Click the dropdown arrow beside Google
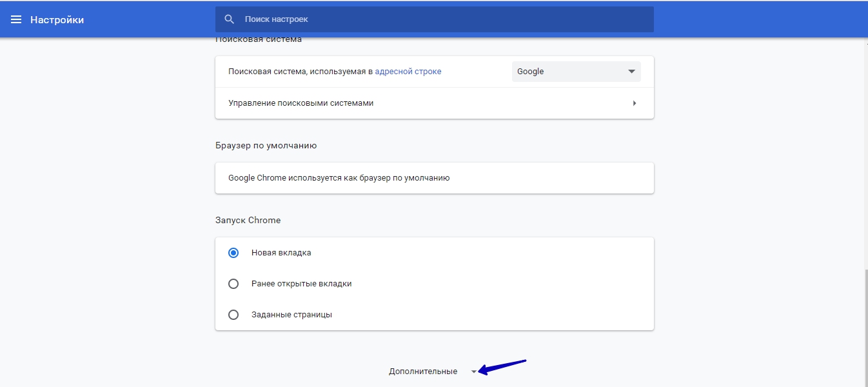868x387 pixels. pyautogui.click(x=631, y=71)
